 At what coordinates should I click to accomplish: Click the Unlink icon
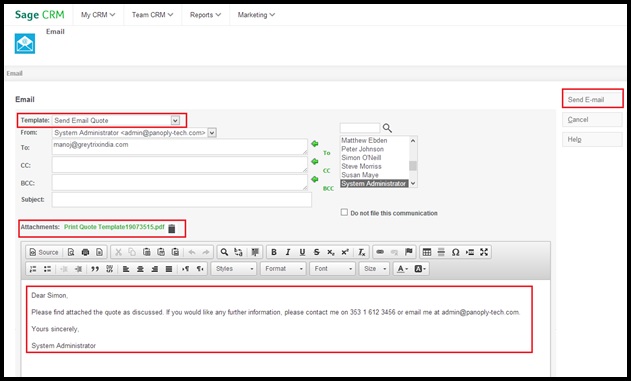394,252
